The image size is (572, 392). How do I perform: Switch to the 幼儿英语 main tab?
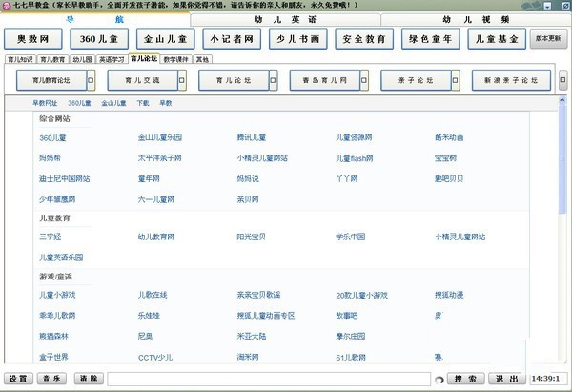(285, 19)
